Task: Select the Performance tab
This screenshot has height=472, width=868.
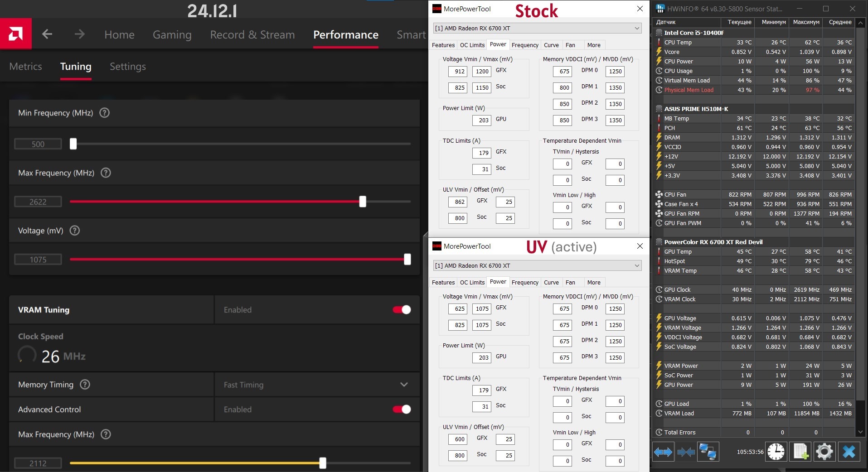Action: coord(346,35)
